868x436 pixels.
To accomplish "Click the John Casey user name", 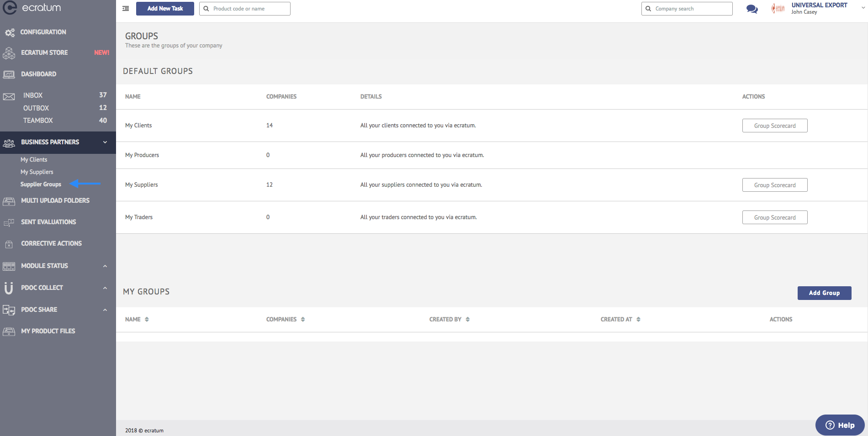I will [804, 12].
